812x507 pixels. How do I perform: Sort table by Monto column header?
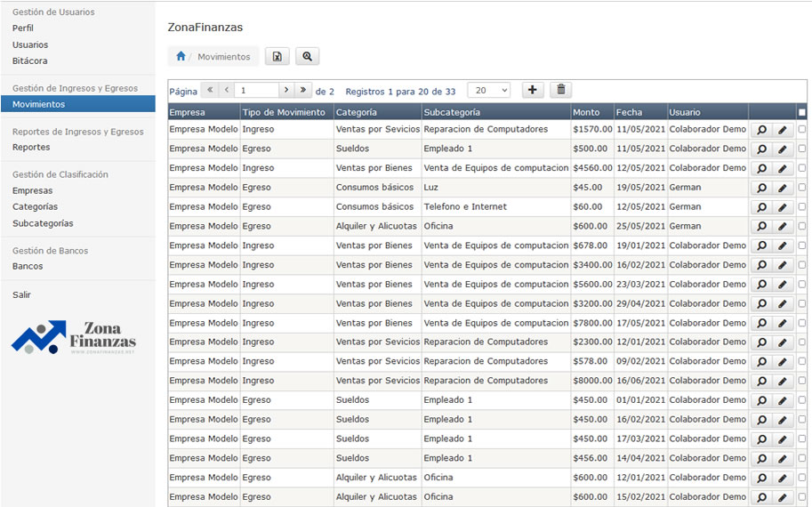click(587, 112)
